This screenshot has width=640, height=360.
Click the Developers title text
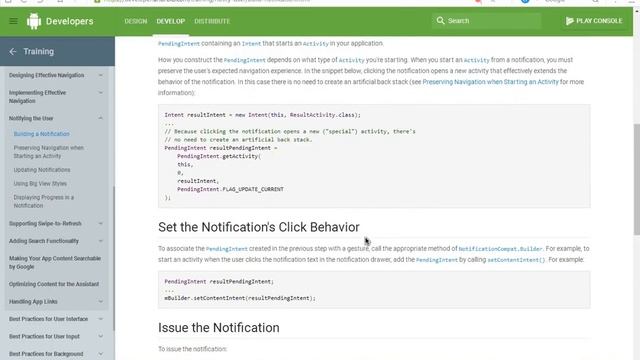point(70,21)
